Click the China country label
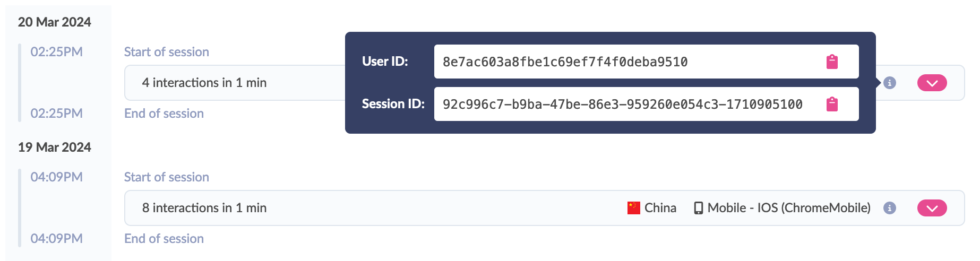The height and width of the screenshot is (261, 980). tap(660, 208)
